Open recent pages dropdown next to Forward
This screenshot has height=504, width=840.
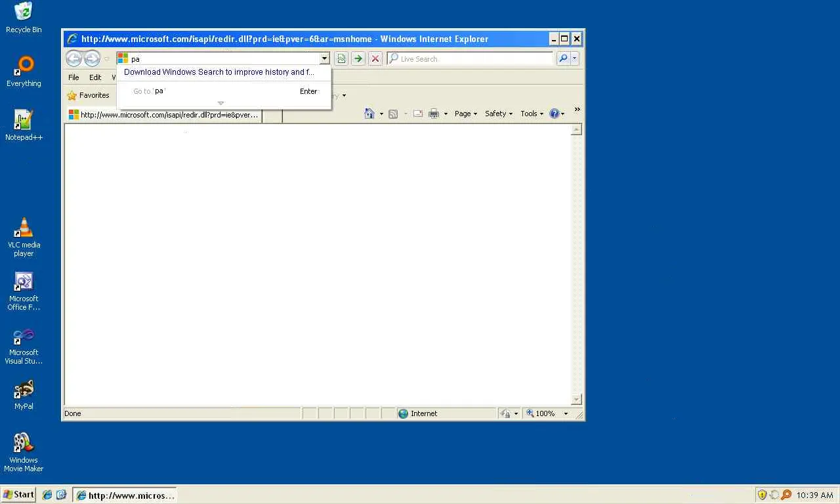107,58
